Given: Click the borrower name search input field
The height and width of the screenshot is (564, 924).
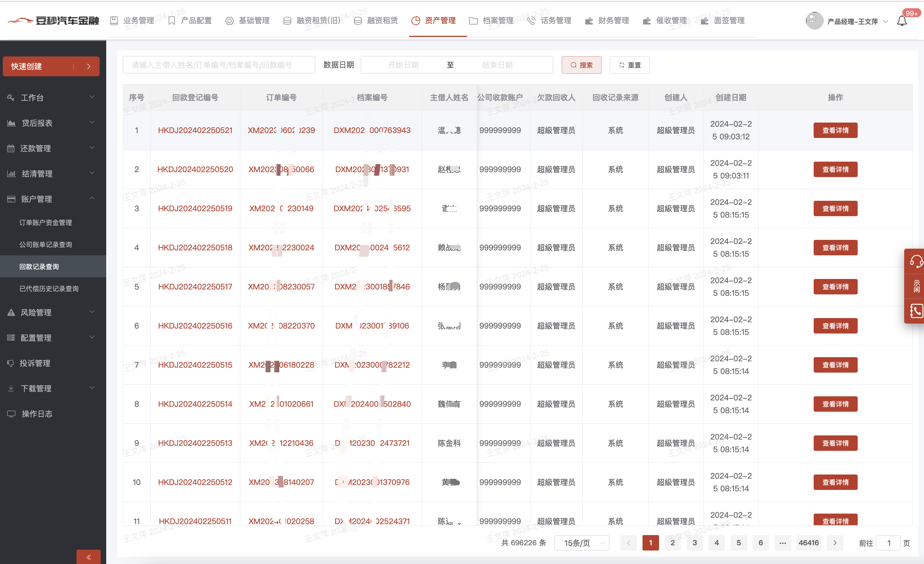Looking at the screenshot, I should [x=219, y=65].
